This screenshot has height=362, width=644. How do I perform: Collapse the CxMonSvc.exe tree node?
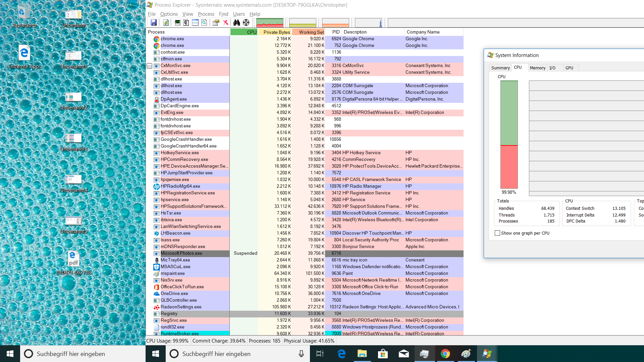150,66
